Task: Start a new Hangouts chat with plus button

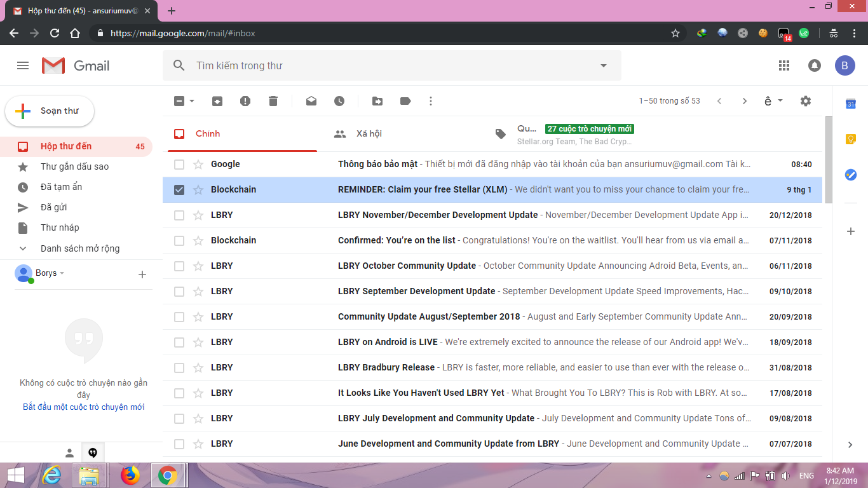Action: 142,274
